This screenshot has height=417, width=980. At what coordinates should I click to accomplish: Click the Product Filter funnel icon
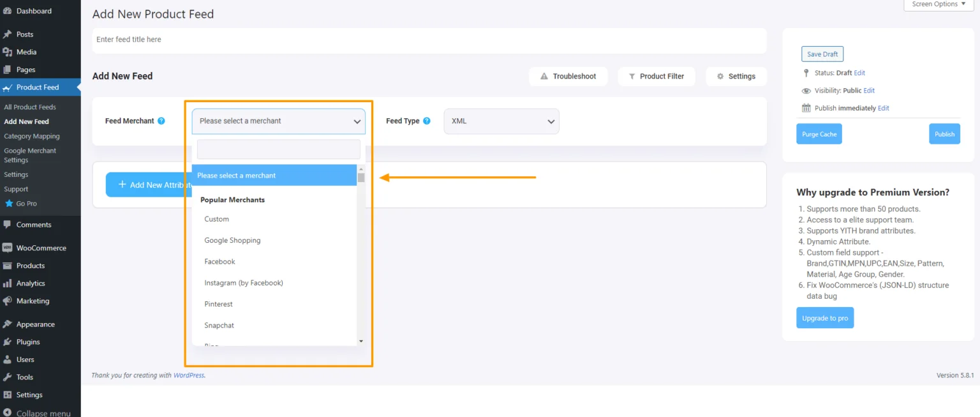[632, 76]
